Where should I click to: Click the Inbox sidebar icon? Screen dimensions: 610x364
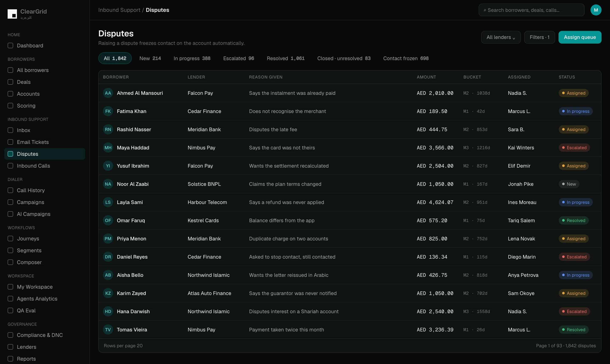(10, 130)
